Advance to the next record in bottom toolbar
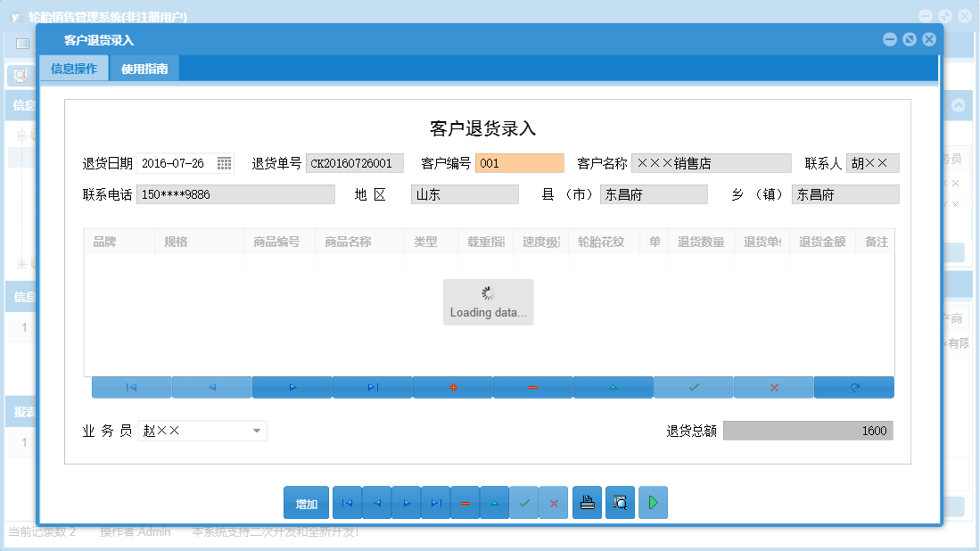 point(406,502)
